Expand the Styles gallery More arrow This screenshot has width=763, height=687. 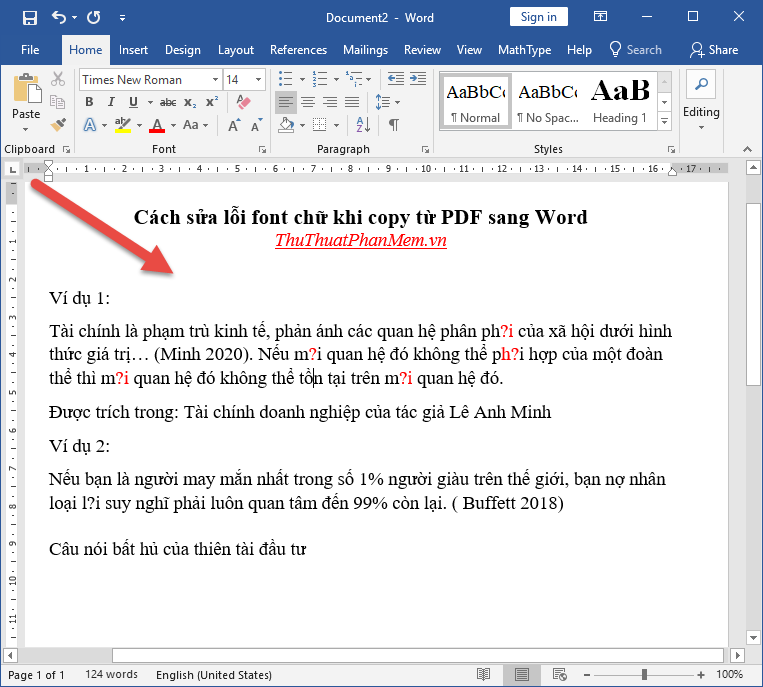pos(664,121)
